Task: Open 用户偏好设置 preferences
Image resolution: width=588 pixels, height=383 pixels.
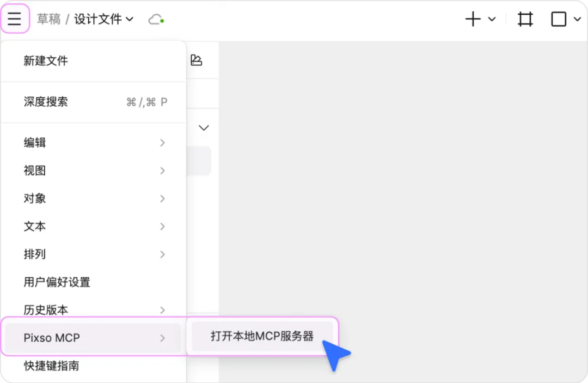Action: click(57, 282)
